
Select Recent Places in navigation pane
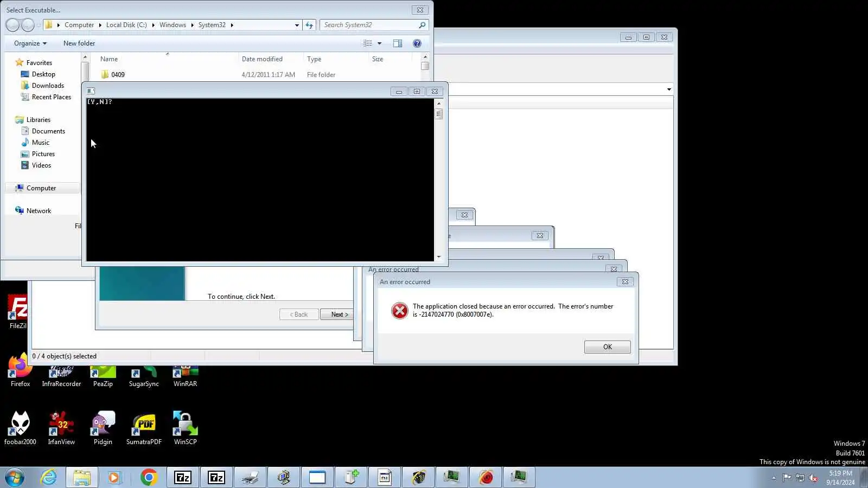point(51,97)
